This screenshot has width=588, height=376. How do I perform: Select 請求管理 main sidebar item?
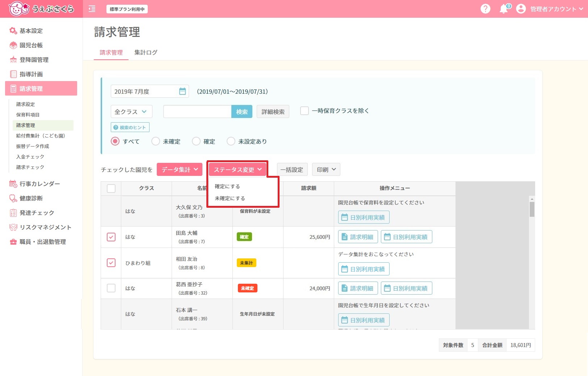pyautogui.click(x=41, y=89)
